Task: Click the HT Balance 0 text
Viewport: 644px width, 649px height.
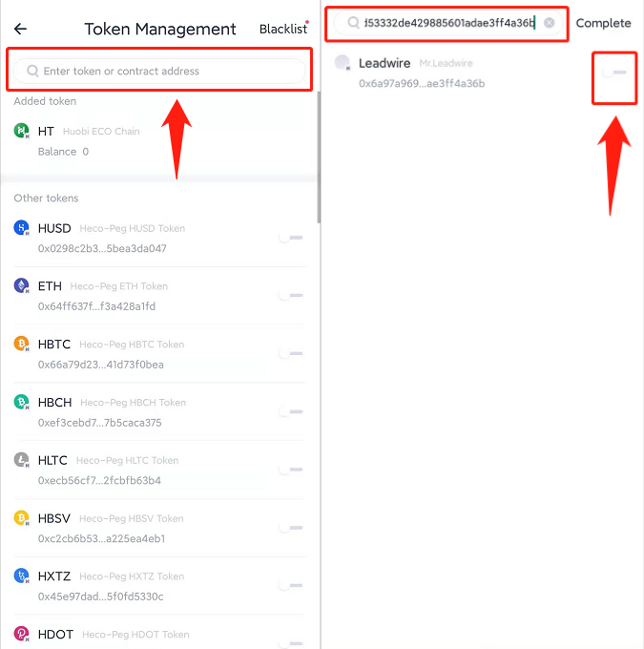Action: tap(63, 152)
